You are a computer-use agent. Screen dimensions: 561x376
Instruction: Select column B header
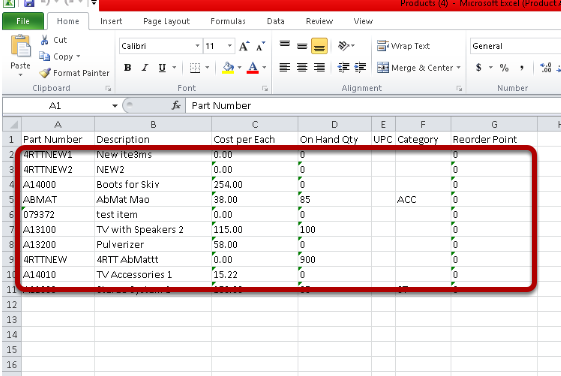[153, 124]
